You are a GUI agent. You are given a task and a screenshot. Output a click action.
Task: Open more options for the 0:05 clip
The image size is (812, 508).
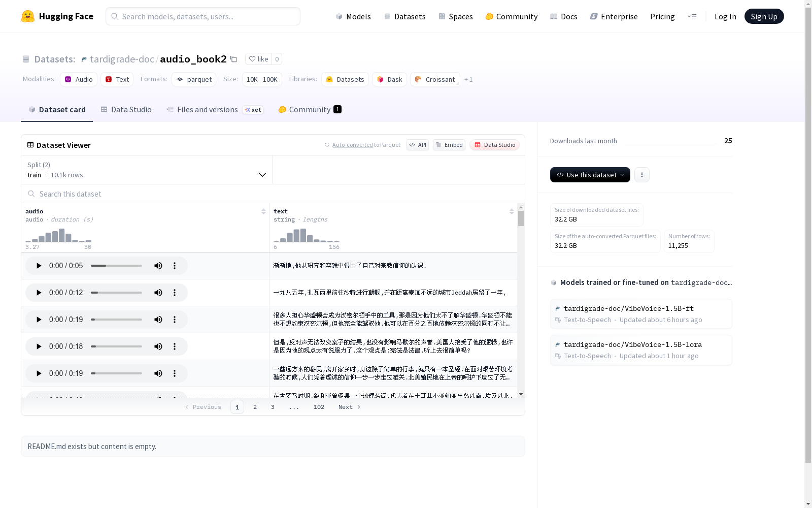pyautogui.click(x=175, y=266)
